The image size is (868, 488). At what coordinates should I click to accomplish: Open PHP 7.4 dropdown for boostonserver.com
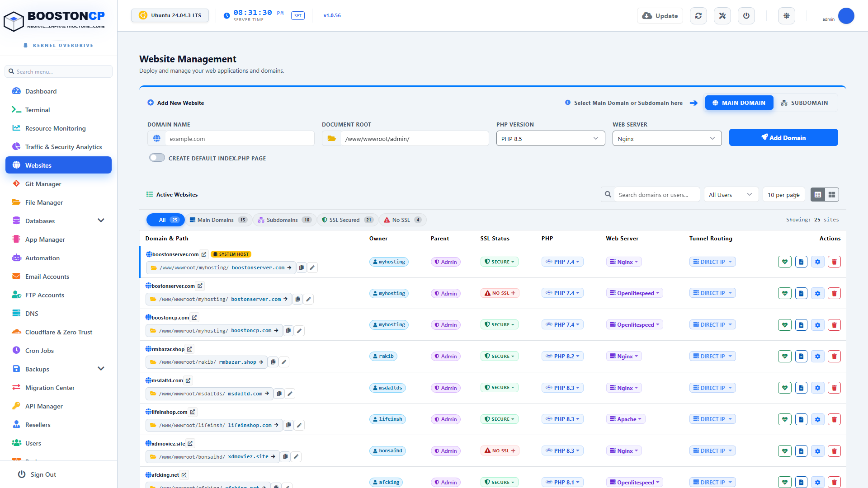coord(562,262)
